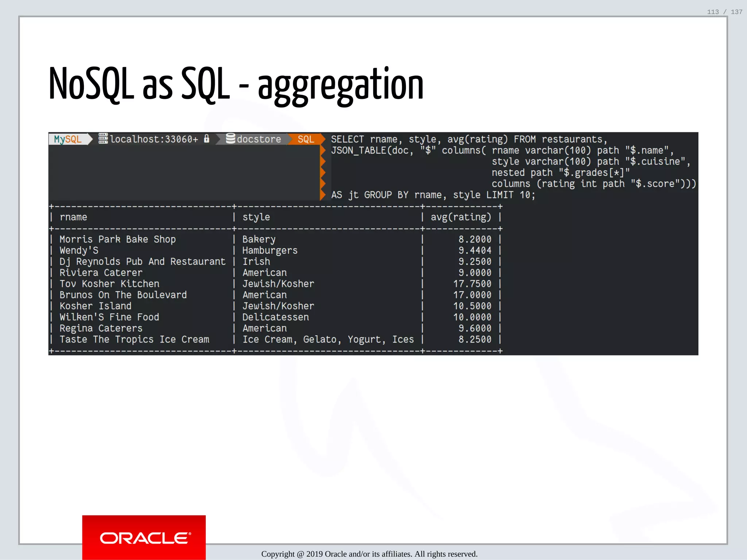This screenshot has height=560, width=747.
Task: Click the 17.7500 rating value
Action: (x=472, y=284)
